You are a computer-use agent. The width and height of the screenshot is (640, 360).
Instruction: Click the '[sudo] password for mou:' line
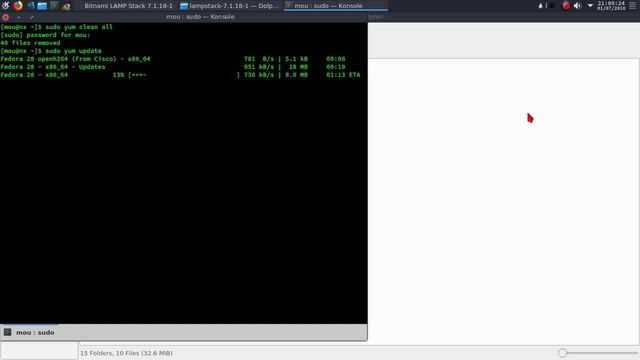(45, 35)
